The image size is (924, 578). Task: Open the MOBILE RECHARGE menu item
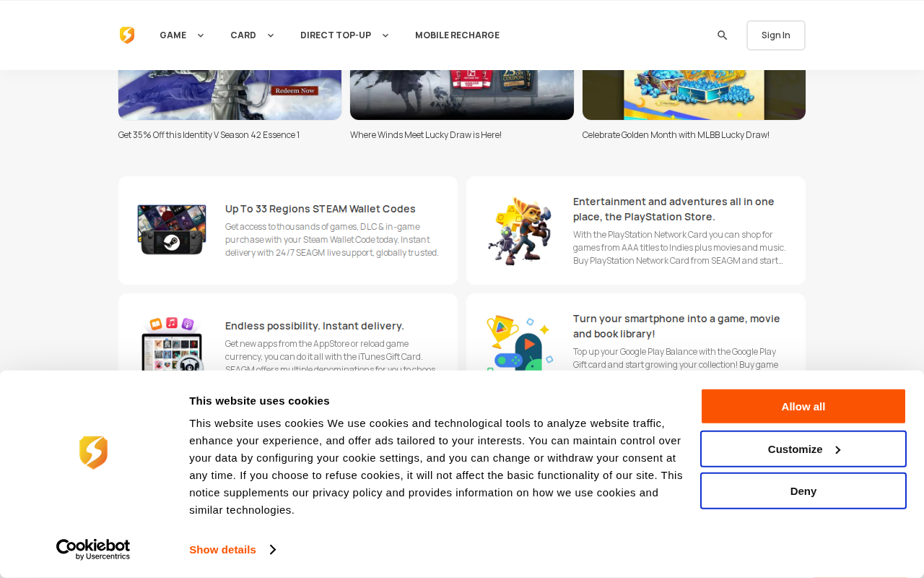point(457,35)
